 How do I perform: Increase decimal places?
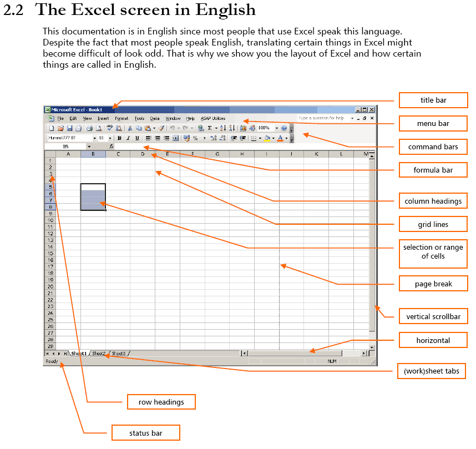[214, 138]
